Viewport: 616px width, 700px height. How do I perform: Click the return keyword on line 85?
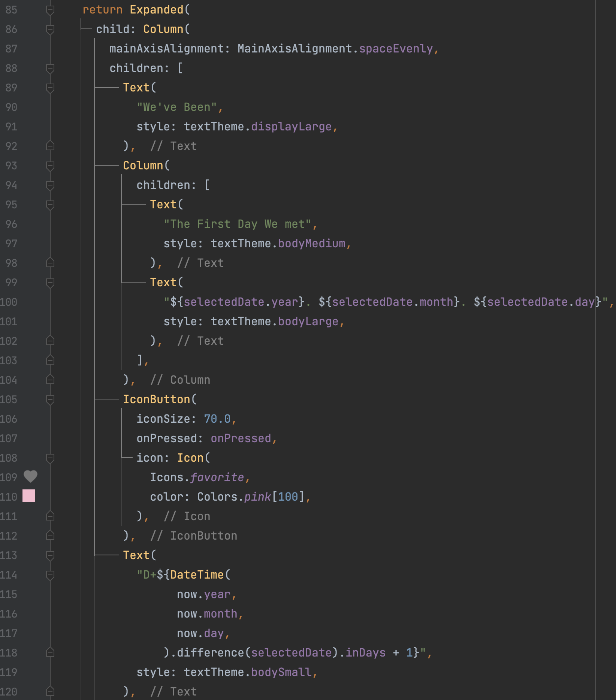[x=103, y=10]
